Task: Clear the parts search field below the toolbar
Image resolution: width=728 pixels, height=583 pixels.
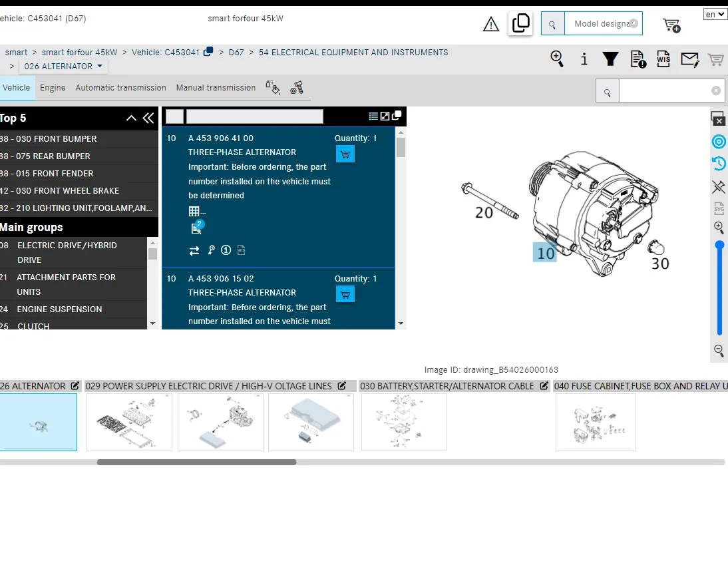Action: click(x=716, y=91)
